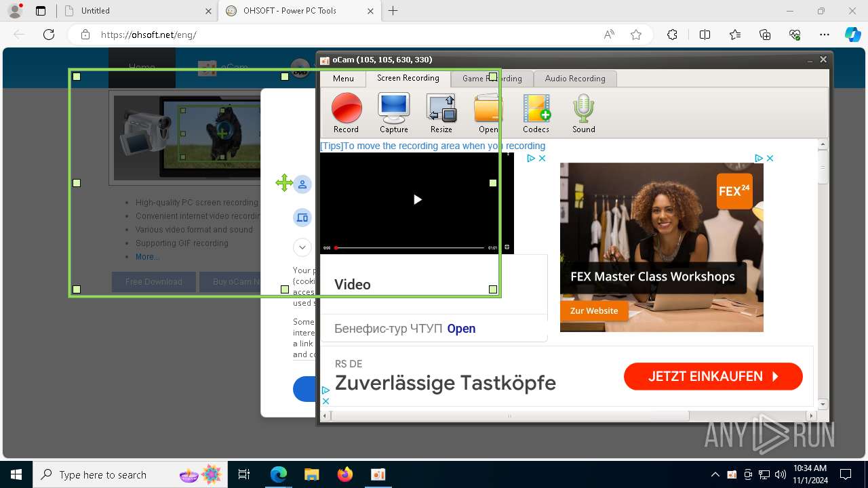868x488 pixels.
Task: Play the video in the oCam ad panel
Action: [417, 199]
